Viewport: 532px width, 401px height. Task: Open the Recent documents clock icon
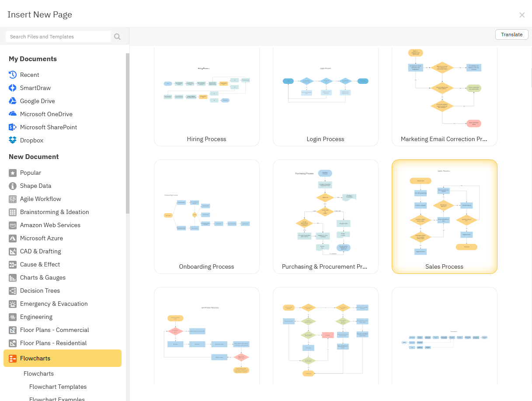[x=13, y=75]
